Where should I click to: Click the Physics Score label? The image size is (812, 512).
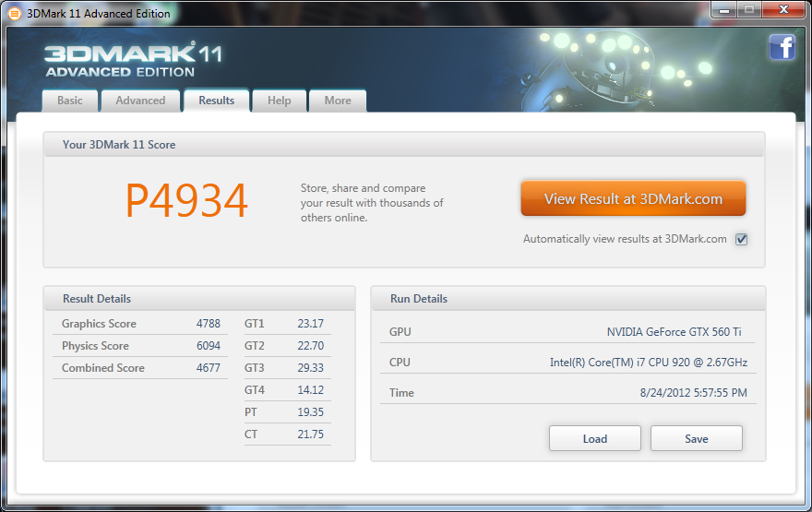95,346
